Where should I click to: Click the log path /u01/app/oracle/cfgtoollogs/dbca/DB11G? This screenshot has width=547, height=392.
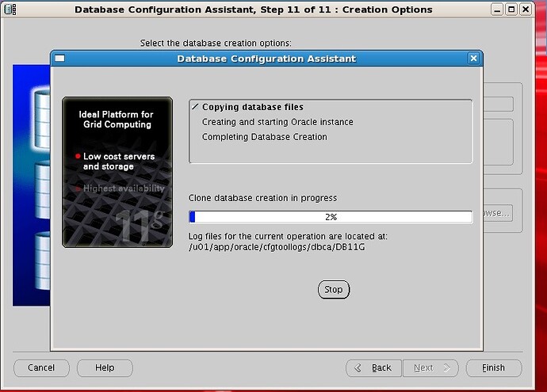277,247
